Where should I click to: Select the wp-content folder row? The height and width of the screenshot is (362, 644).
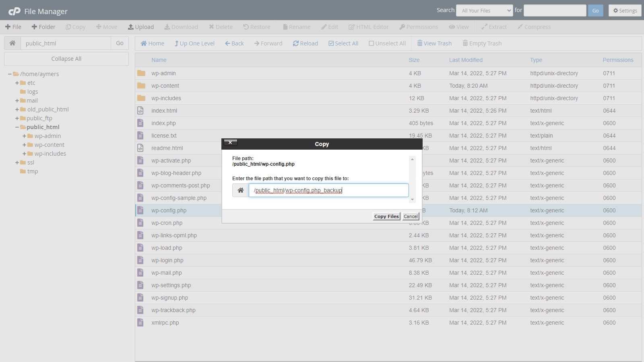388,86
